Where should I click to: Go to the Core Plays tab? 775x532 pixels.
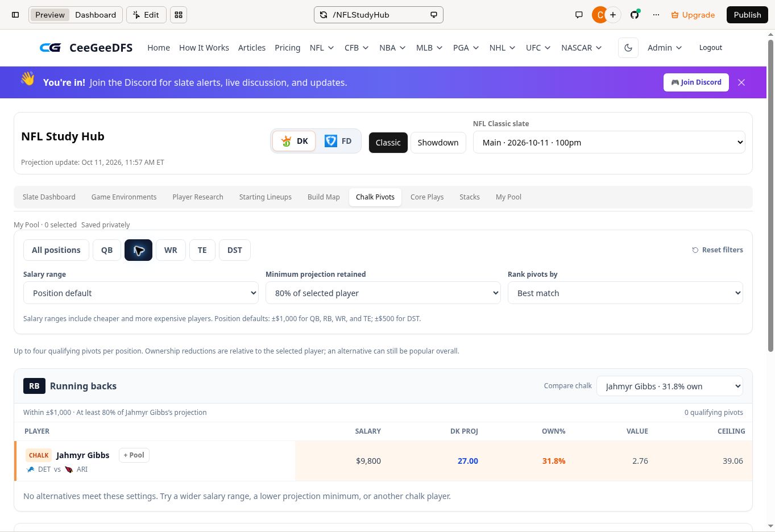427,197
